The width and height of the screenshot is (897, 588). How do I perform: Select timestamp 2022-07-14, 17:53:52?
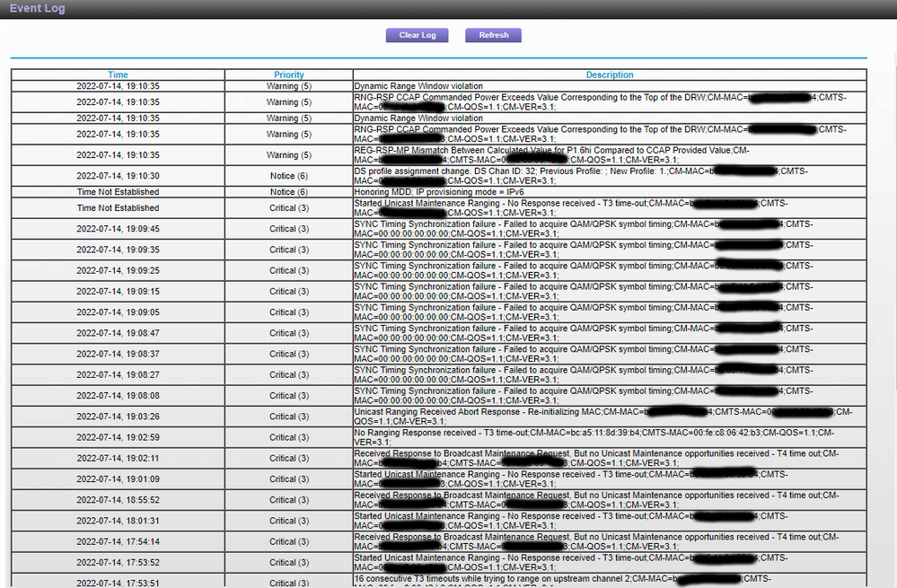(x=118, y=563)
